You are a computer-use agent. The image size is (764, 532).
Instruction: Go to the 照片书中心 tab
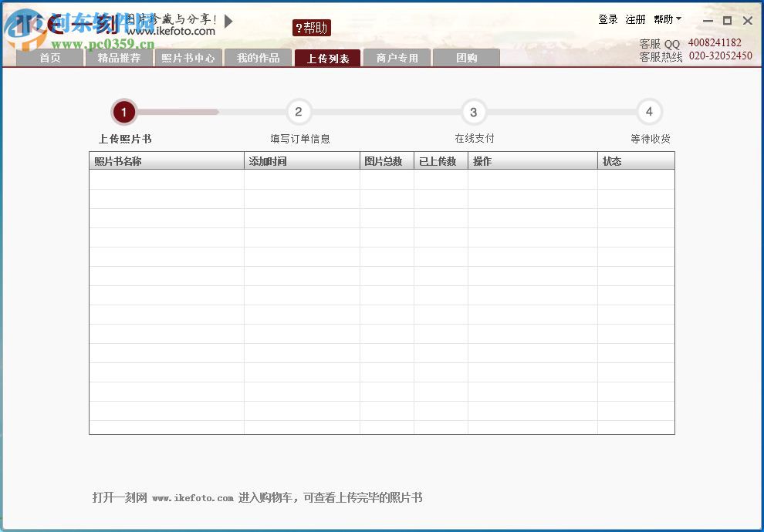click(188, 57)
